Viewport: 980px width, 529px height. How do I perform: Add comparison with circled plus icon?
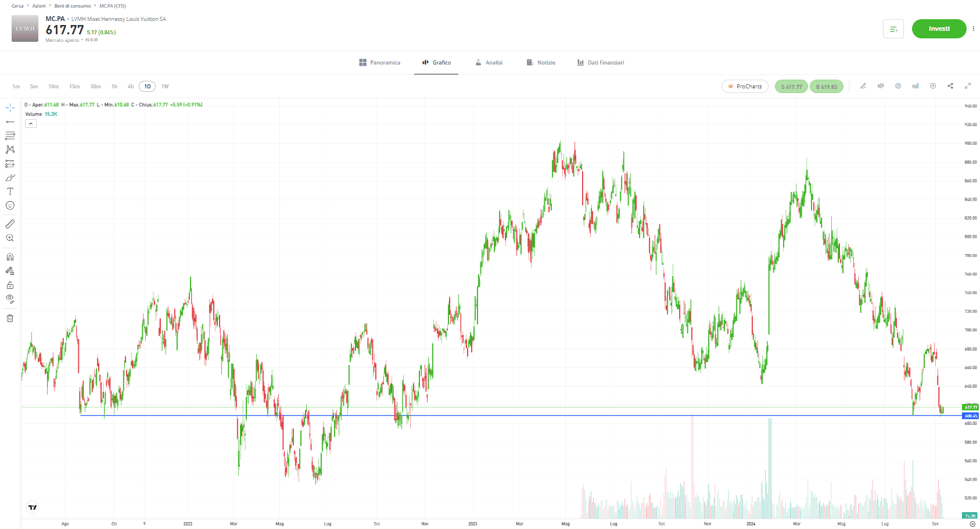933,86
